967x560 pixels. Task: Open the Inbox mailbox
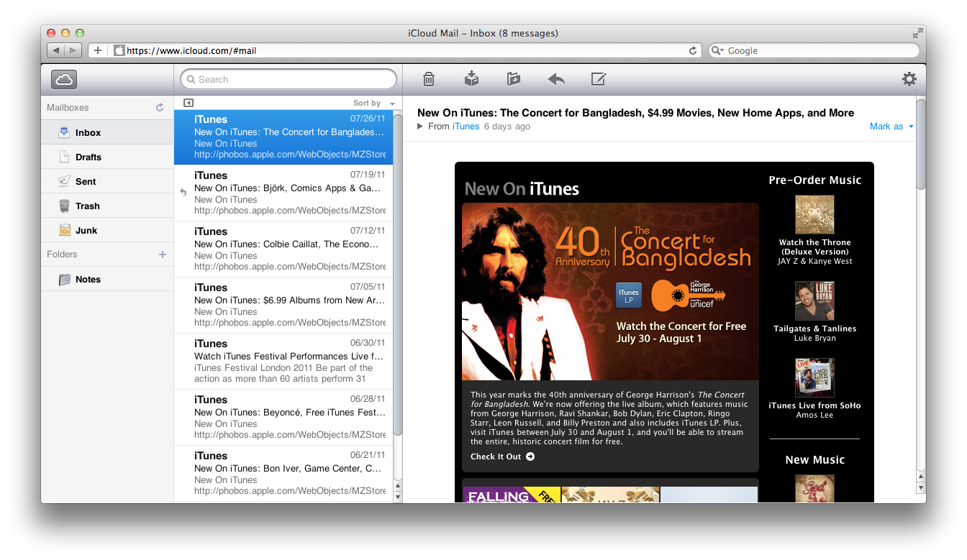click(x=107, y=132)
